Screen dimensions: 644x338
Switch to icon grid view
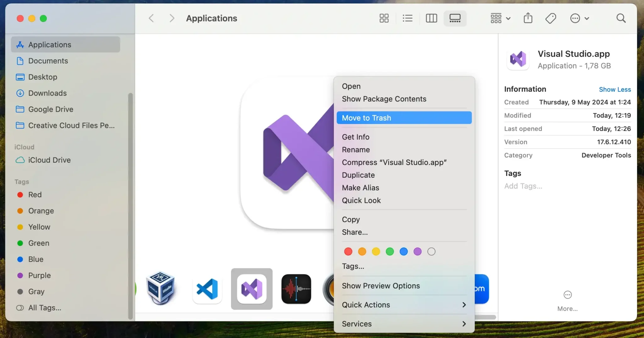click(x=384, y=18)
